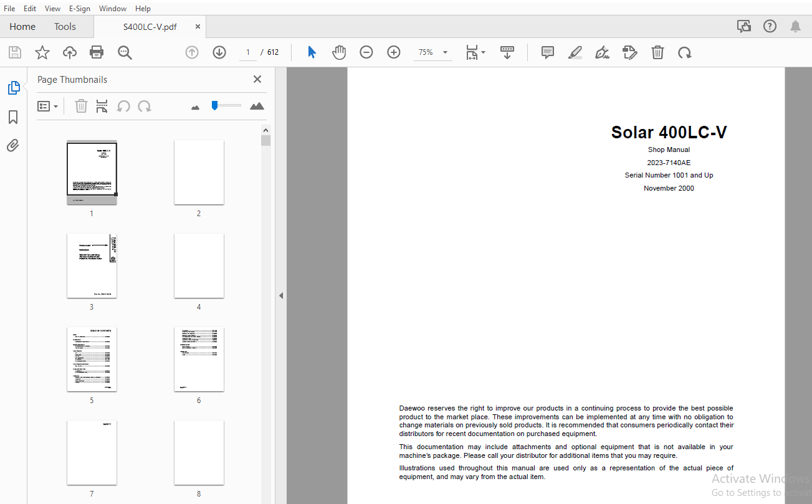Click the thumbnails panel scroll up arrow
This screenshot has width=812, height=504.
(266, 130)
